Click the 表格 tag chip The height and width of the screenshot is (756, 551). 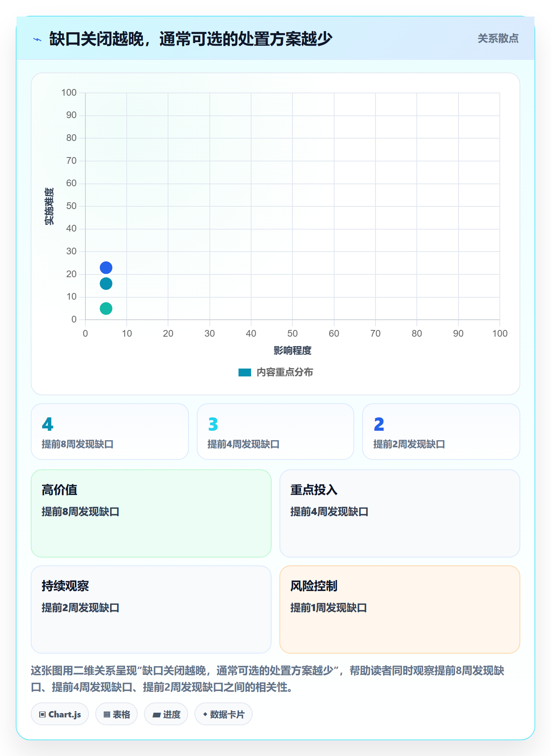(x=116, y=714)
